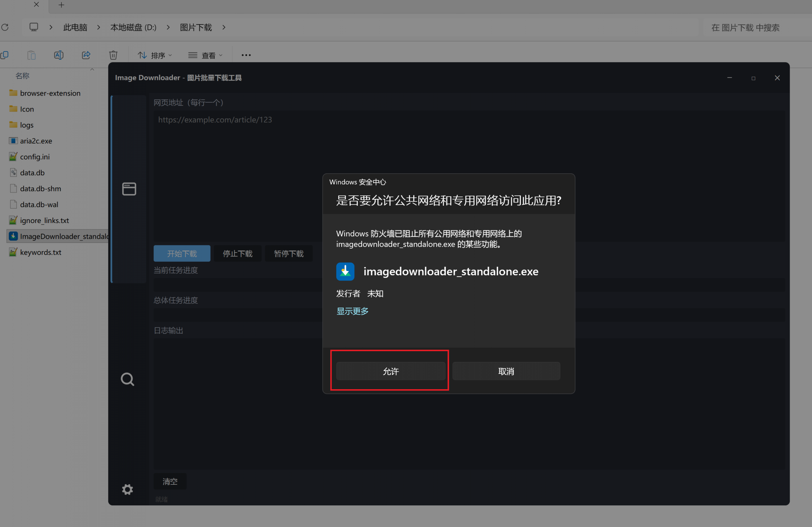Open the search magnifier icon in the Image Downloader sidebar
Screen dimensions: 812x527
[x=127, y=379]
